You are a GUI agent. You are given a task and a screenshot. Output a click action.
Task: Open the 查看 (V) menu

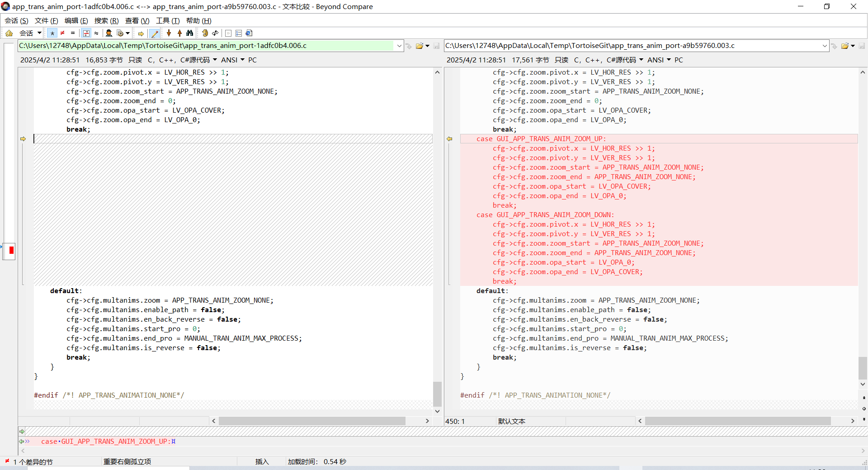pyautogui.click(x=137, y=21)
